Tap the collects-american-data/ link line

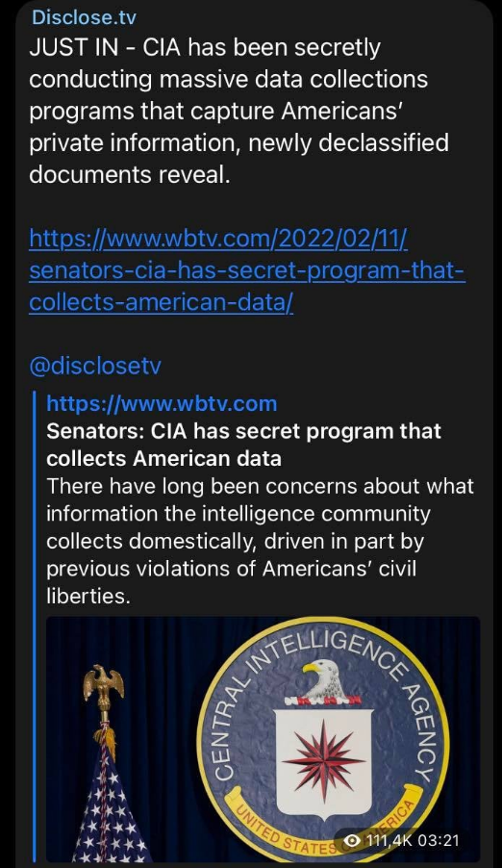point(161,302)
